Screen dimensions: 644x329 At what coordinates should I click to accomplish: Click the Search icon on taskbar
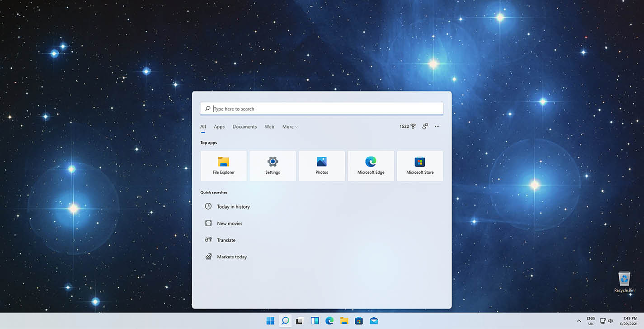(x=285, y=321)
